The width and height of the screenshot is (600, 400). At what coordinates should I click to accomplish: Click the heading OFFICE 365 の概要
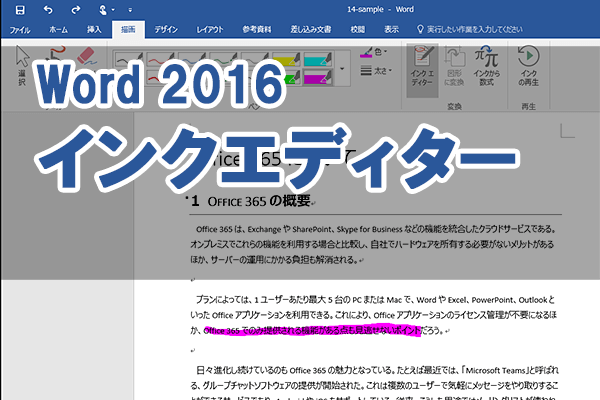tap(258, 201)
